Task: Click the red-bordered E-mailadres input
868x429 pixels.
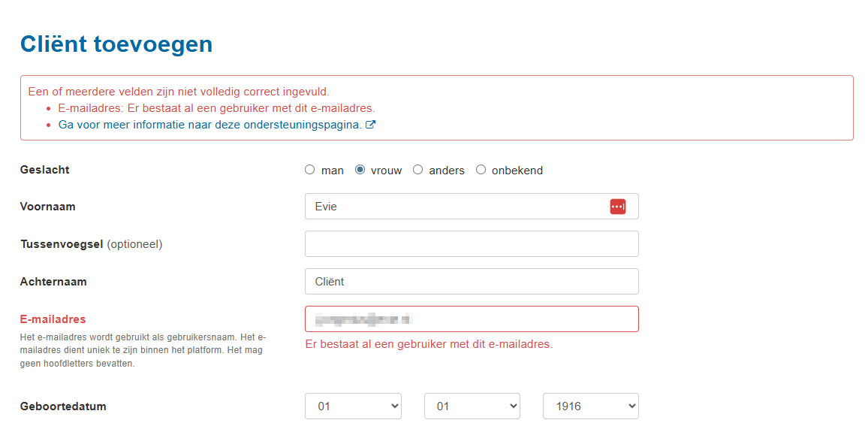Action: tap(472, 319)
